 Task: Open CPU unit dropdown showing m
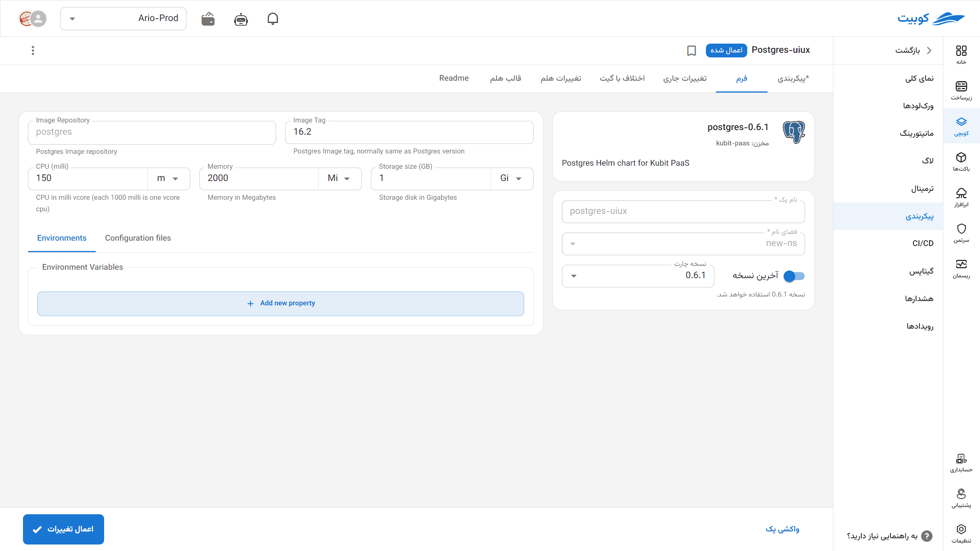[168, 178]
